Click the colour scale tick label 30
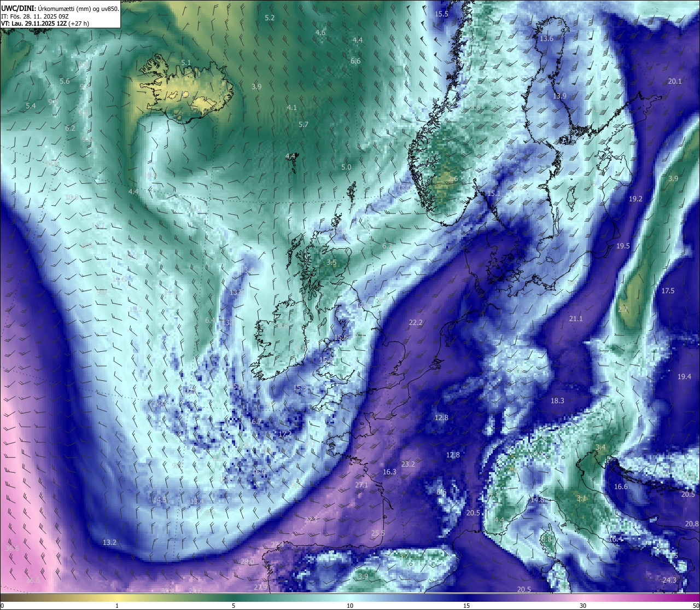The image size is (700, 610). point(583,606)
